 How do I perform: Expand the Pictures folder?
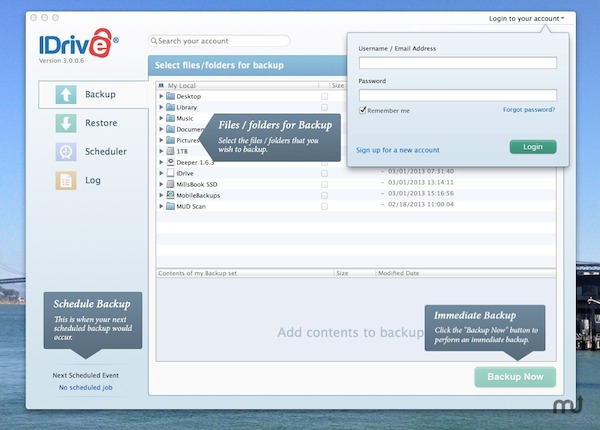[x=161, y=140]
